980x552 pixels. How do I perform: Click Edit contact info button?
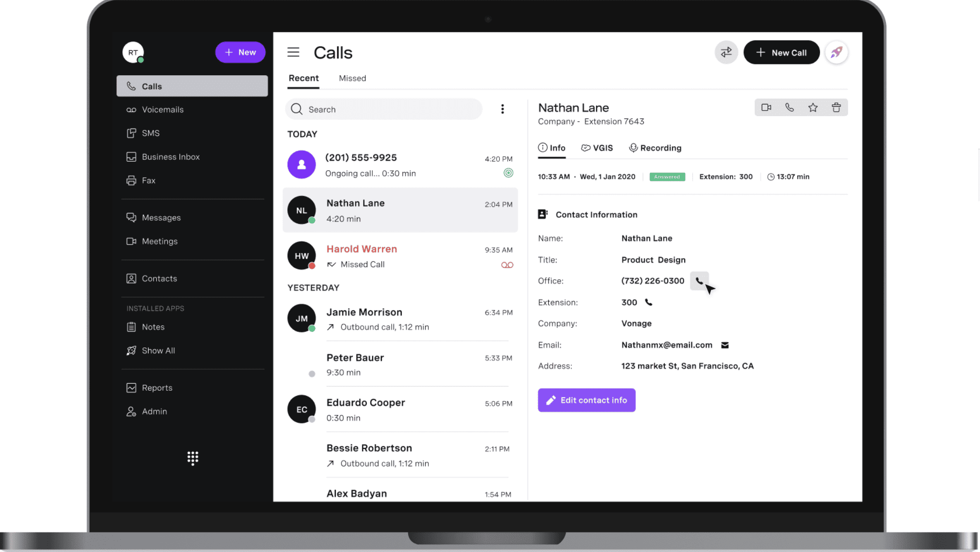[586, 400]
